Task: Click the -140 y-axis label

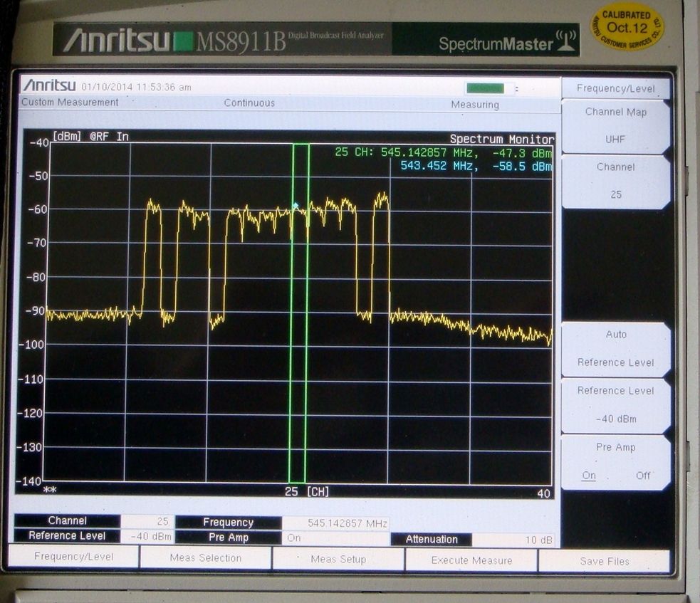Action: tap(28, 481)
